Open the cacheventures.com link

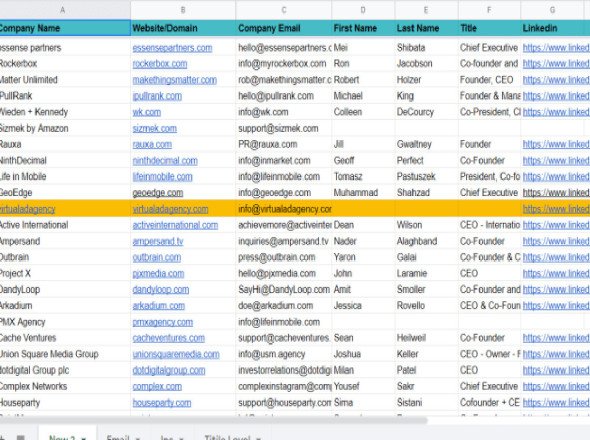169,338
